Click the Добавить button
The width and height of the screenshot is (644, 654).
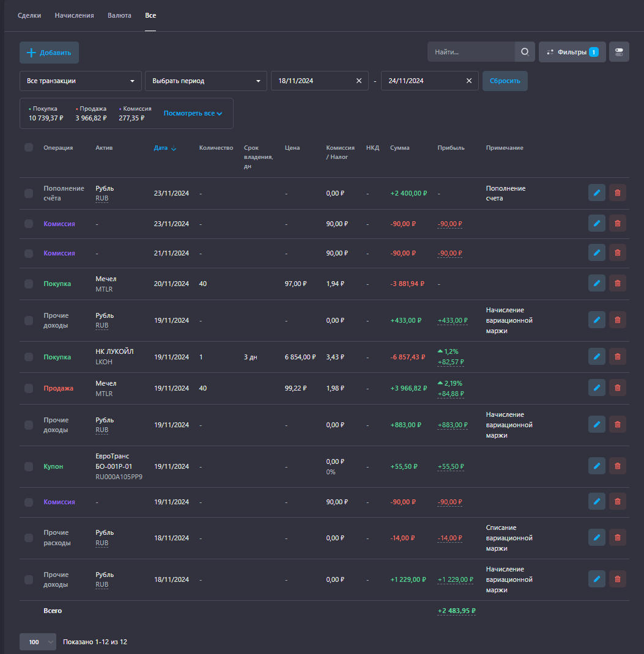click(x=50, y=53)
